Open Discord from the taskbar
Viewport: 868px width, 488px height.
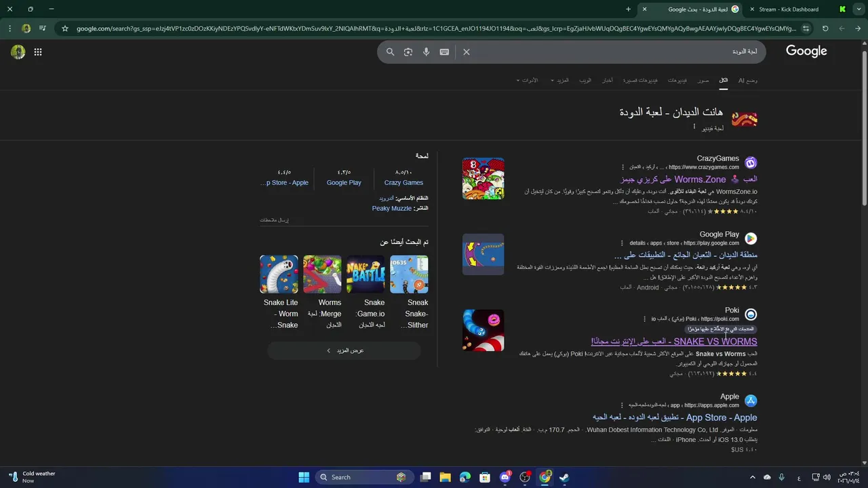[x=505, y=477]
